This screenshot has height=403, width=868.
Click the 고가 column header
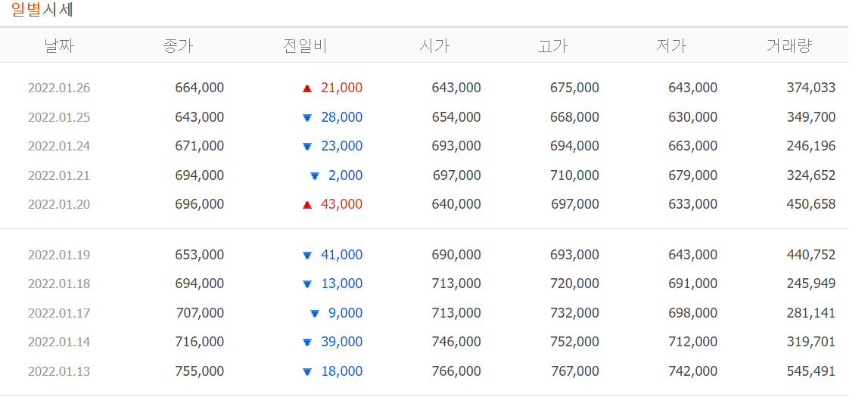coord(552,46)
